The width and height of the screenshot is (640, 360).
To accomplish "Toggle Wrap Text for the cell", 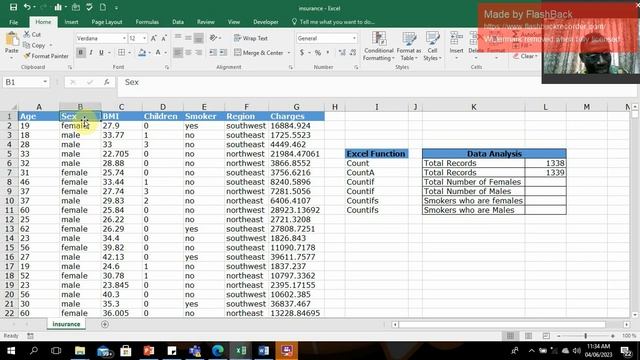I will click(251, 38).
